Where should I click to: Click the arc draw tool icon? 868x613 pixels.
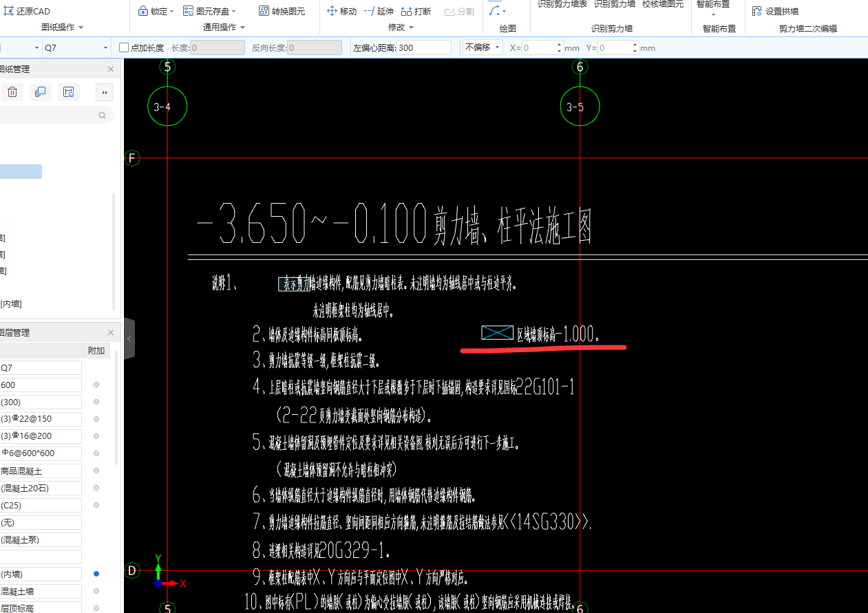click(x=494, y=10)
